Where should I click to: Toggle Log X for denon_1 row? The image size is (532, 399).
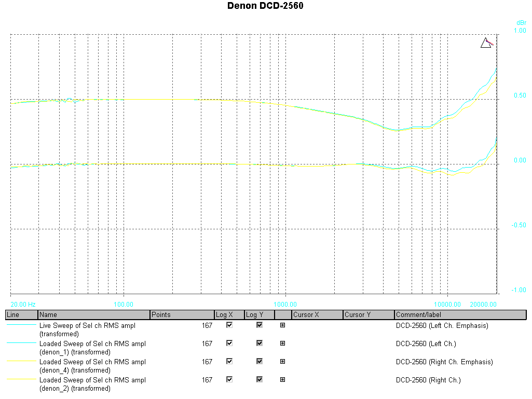229,343
